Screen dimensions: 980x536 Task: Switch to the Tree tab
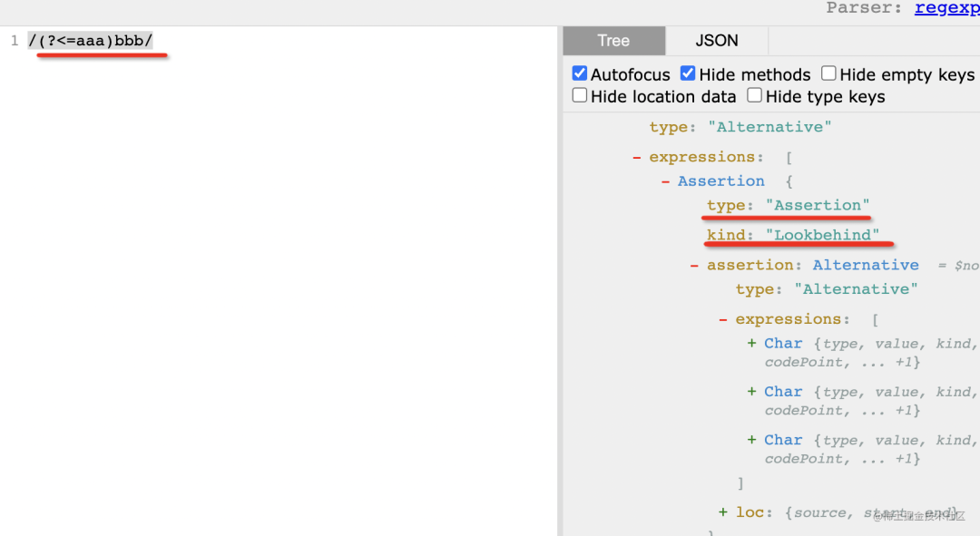tap(613, 41)
